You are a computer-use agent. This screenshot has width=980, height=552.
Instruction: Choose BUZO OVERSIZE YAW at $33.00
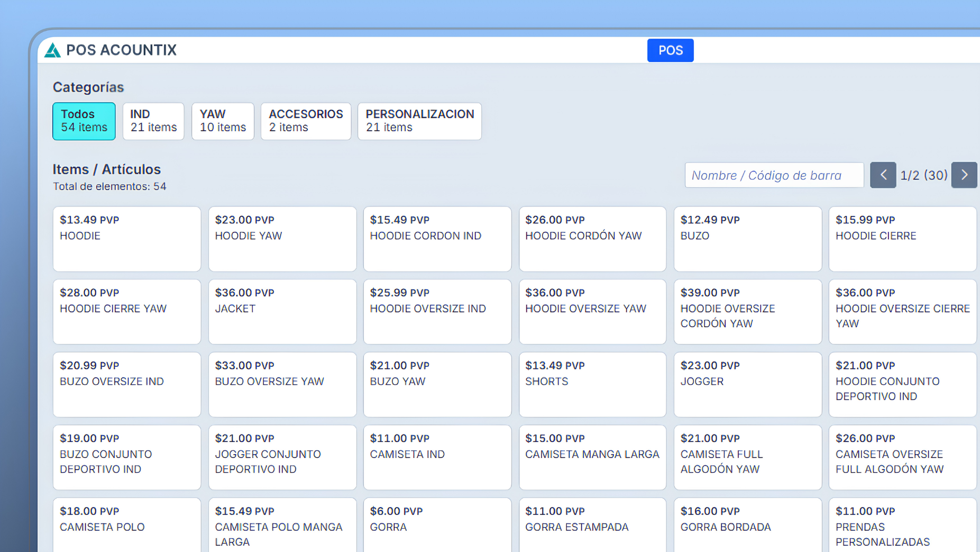click(282, 385)
